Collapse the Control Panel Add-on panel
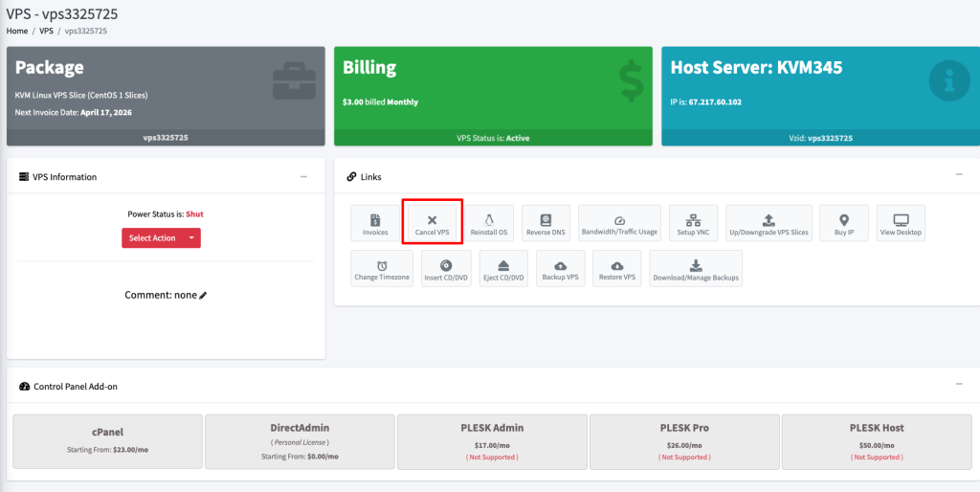 [x=959, y=384]
